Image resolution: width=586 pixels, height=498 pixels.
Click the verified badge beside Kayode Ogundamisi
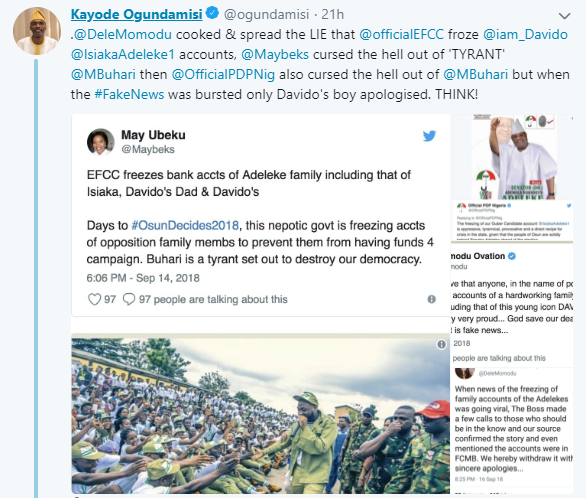coord(212,14)
